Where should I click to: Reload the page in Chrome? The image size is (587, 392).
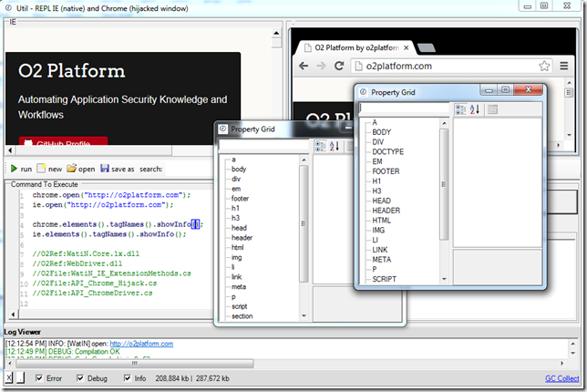[339, 66]
